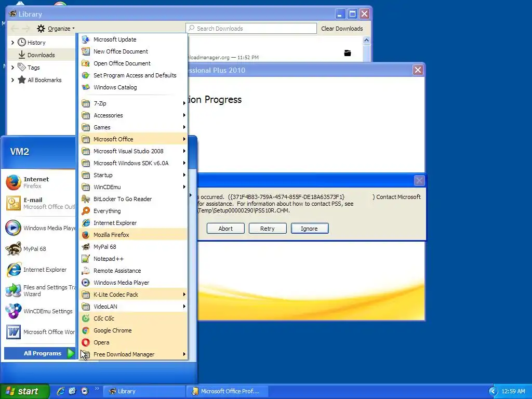Screen dimensions: 532x399
Task: Expand quick launch overflow chevron
Action: click(97, 388)
